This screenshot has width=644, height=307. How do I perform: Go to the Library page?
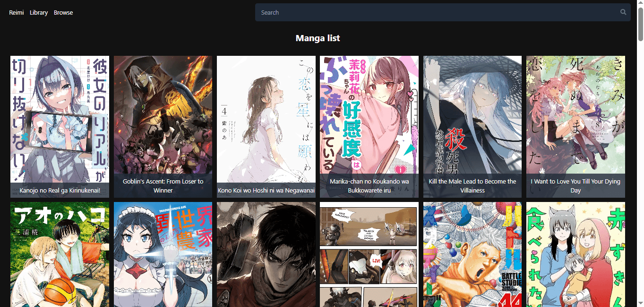(39, 13)
